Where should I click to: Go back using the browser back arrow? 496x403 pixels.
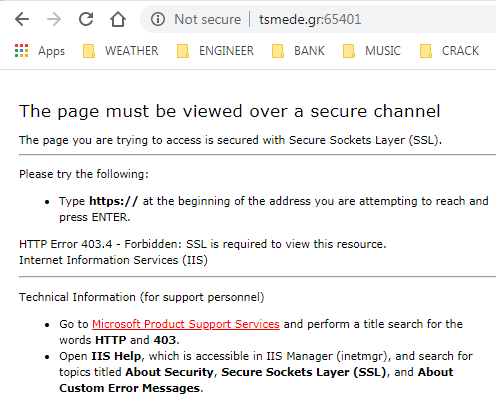click(22, 19)
